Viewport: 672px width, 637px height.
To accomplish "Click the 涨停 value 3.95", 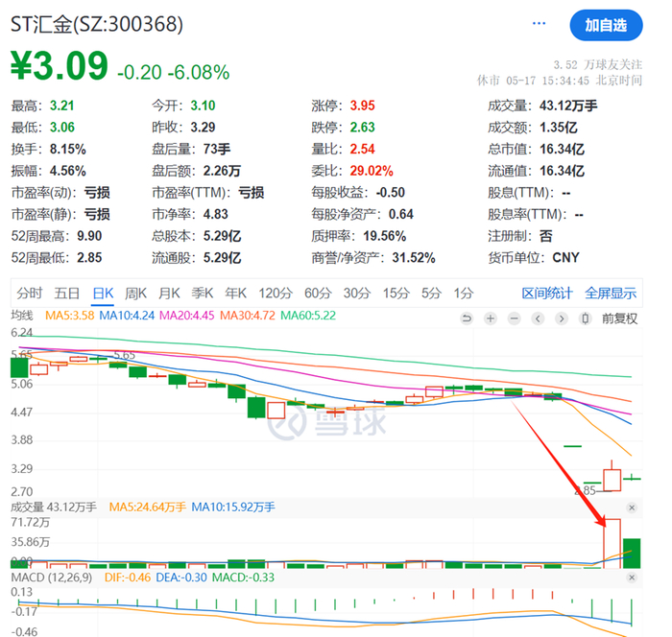I will coord(363,106).
